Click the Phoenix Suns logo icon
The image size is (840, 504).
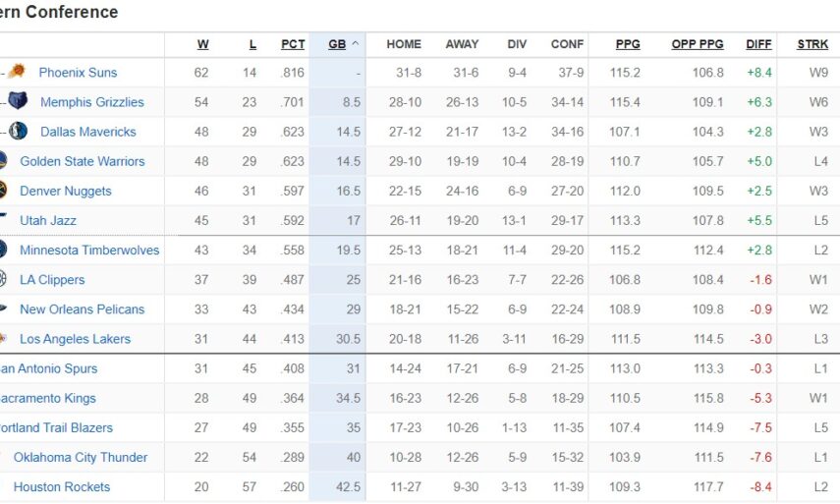pyautogui.click(x=16, y=73)
